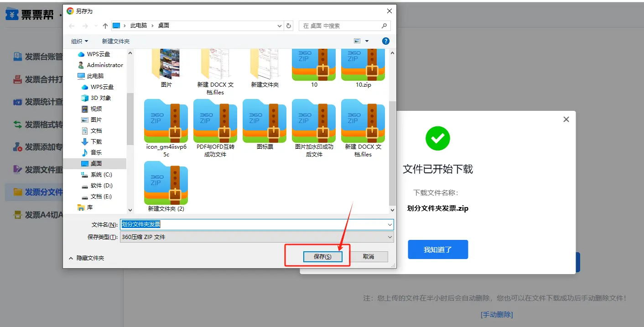This screenshot has width=644, height=327.
Task: Click the Cancel (取消) button
Action: (369, 257)
